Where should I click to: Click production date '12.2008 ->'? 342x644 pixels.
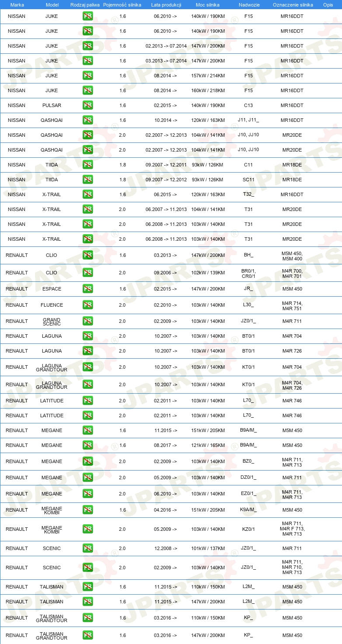click(x=165, y=548)
